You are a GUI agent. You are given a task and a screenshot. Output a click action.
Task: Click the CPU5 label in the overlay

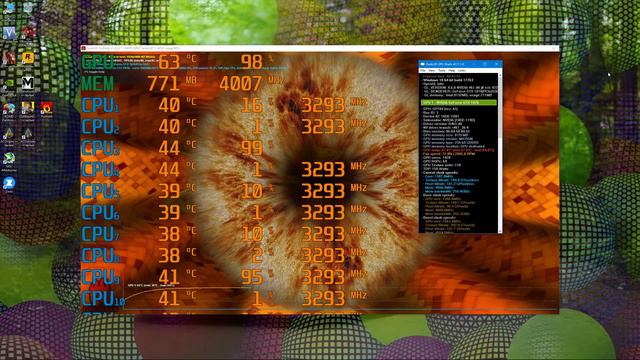100,191
